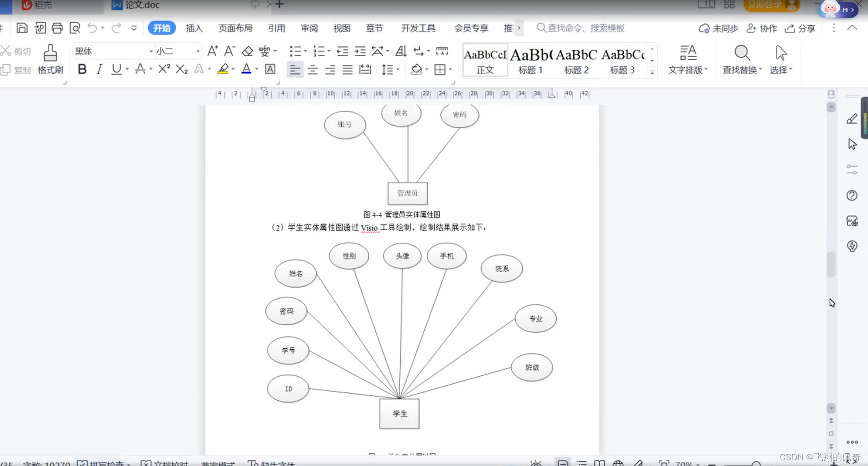868x466 pixels.
Task: Switch to the 审阅 tab
Action: [x=309, y=28]
